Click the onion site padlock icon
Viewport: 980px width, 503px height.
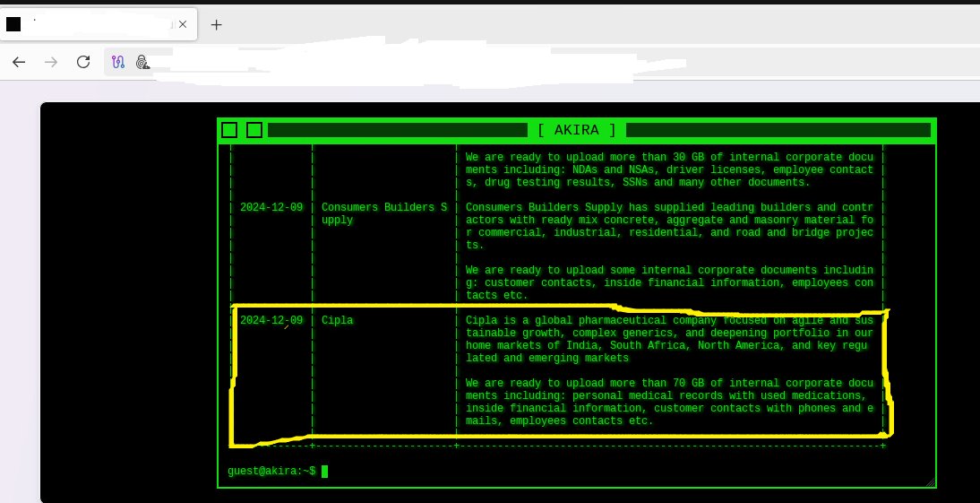tap(142, 62)
